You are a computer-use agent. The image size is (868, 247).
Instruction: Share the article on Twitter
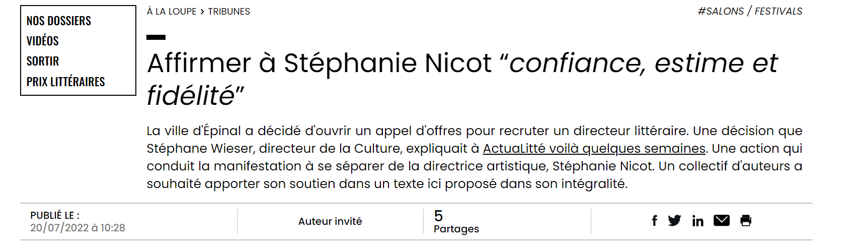point(674,220)
